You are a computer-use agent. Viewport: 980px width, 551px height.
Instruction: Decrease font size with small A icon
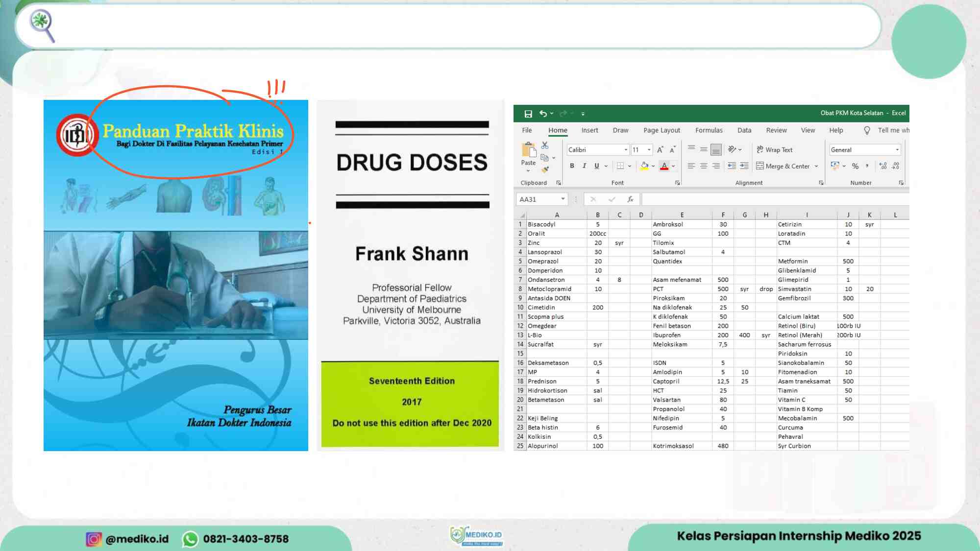(672, 150)
